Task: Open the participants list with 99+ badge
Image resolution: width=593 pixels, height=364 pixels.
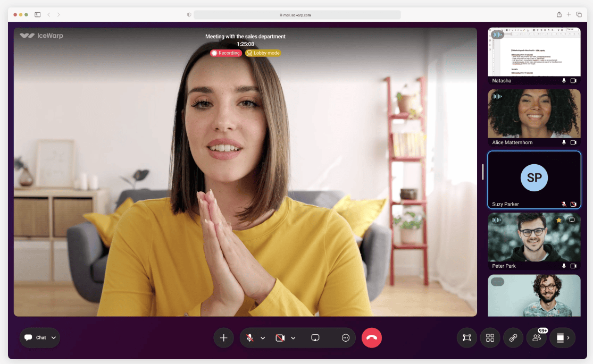Action: click(x=537, y=338)
